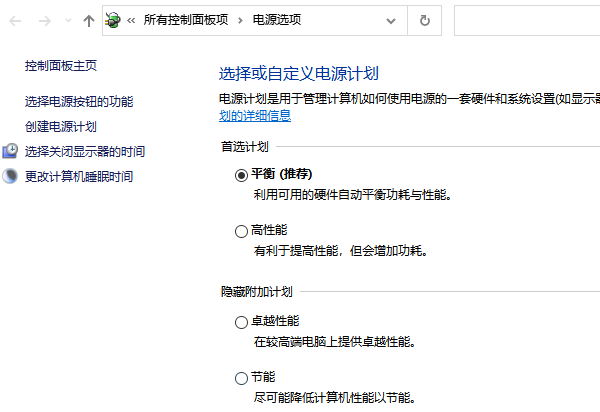600x412 pixels.
Task: Expand arrow between 所有控制面板项 and 电源选项
Action: click(240, 21)
